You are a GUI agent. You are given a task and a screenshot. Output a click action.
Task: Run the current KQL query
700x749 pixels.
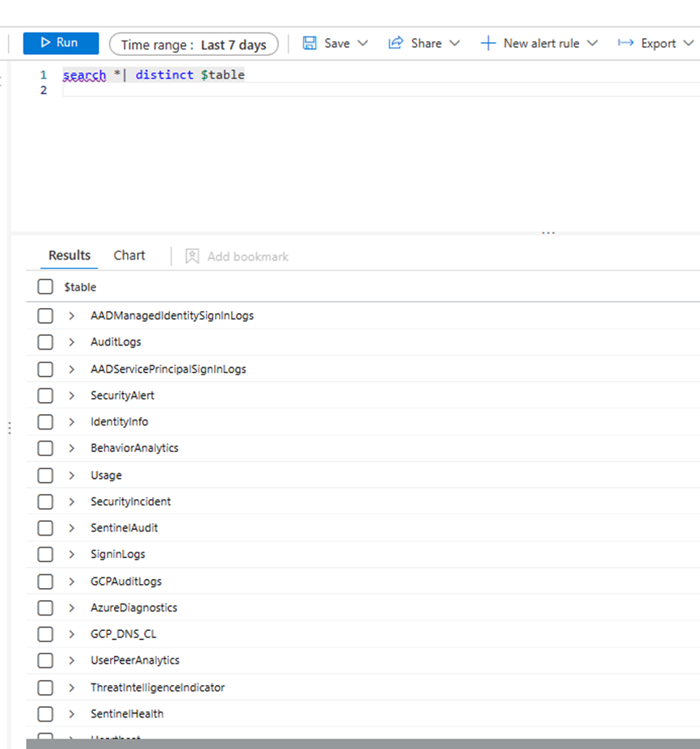point(60,44)
